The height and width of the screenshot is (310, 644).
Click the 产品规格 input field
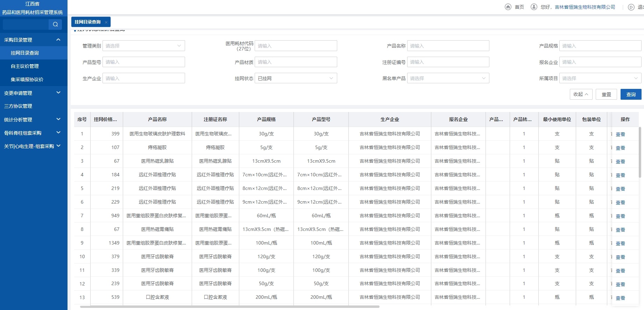[x=600, y=46]
